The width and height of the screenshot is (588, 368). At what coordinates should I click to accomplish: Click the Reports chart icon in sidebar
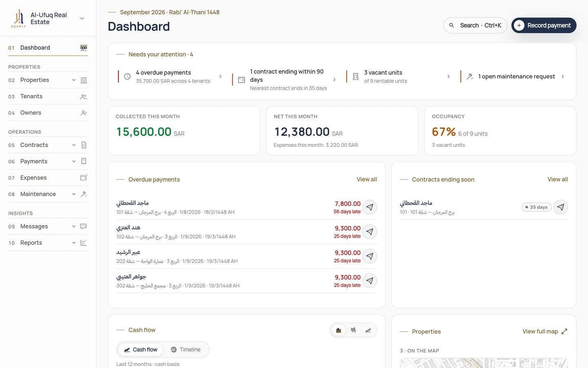(84, 243)
